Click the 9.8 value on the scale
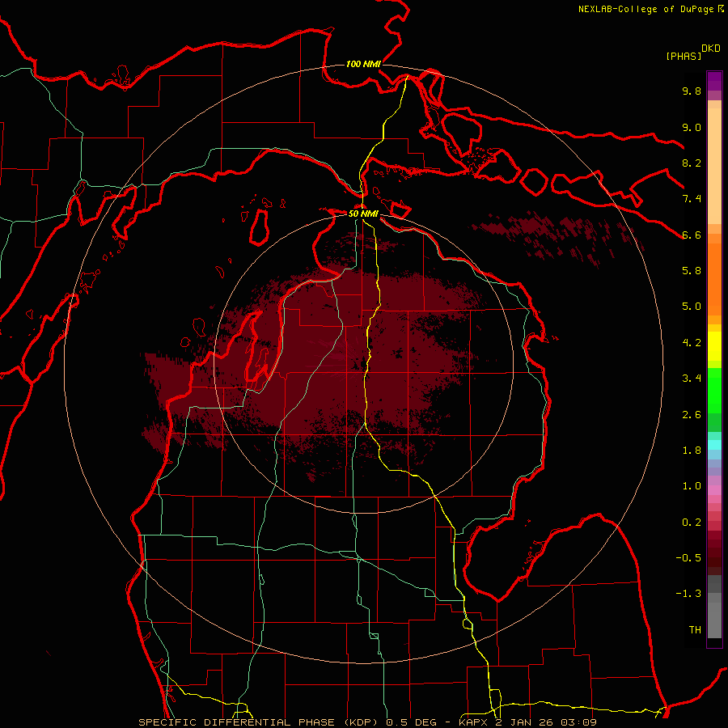 coord(692,91)
